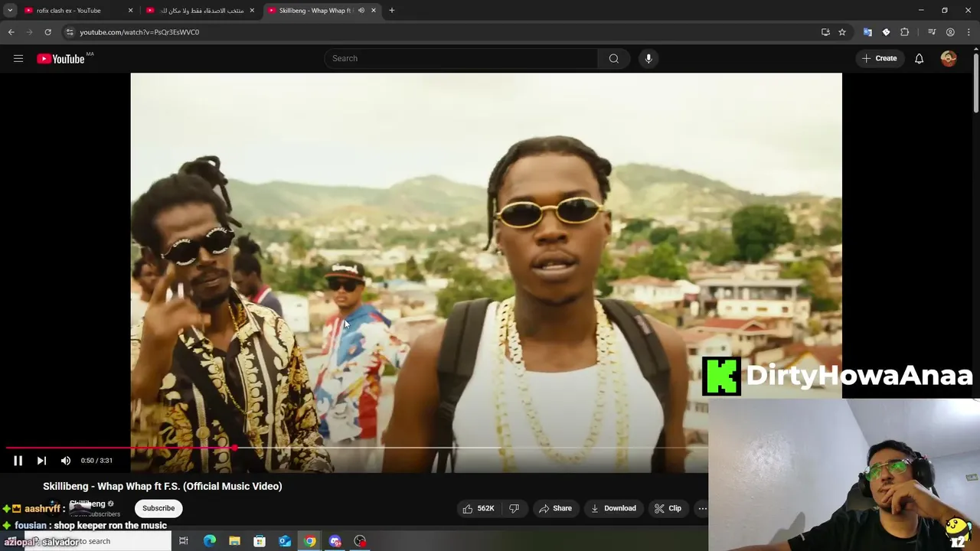Image resolution: width=980 pixels, height=551 pixels.
Task: Open Chrome three-dot menu
Action: click(969, 32)
